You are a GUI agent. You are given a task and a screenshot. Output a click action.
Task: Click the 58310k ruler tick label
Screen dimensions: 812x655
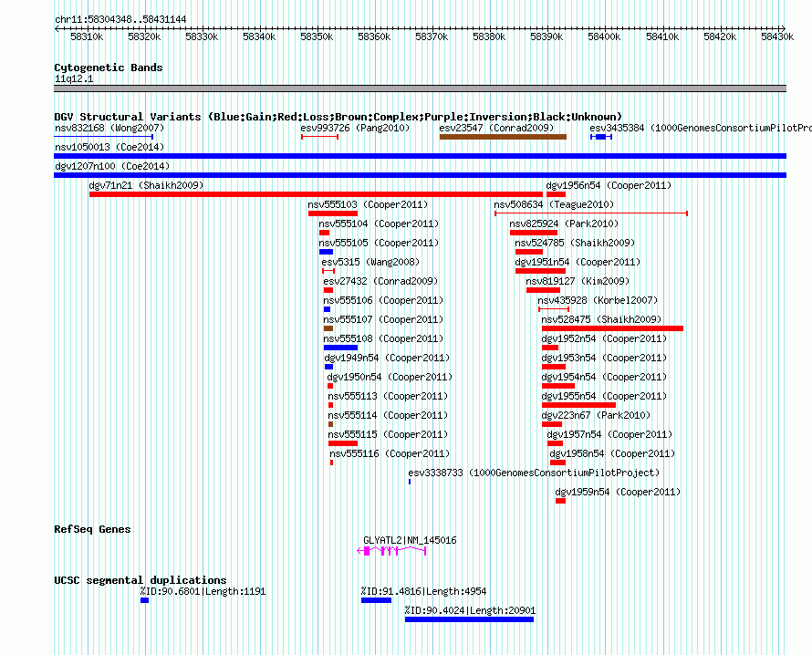pyautogui.click(x=87, y=36)
